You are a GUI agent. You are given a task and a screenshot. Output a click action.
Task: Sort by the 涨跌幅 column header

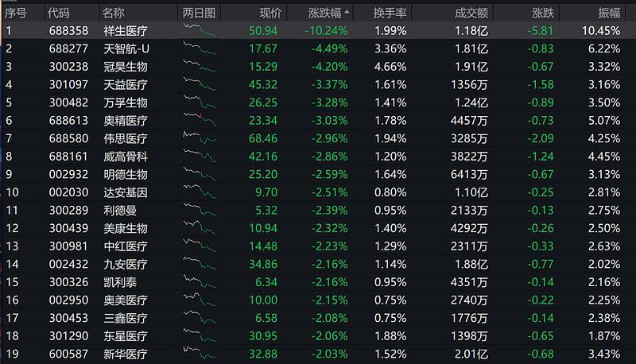324,14
